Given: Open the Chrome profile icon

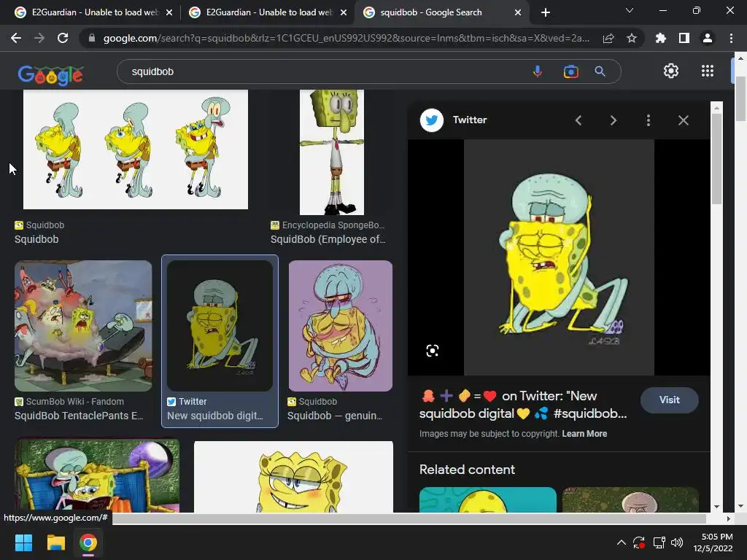Looking at the screenshot, I should (708, 38).
